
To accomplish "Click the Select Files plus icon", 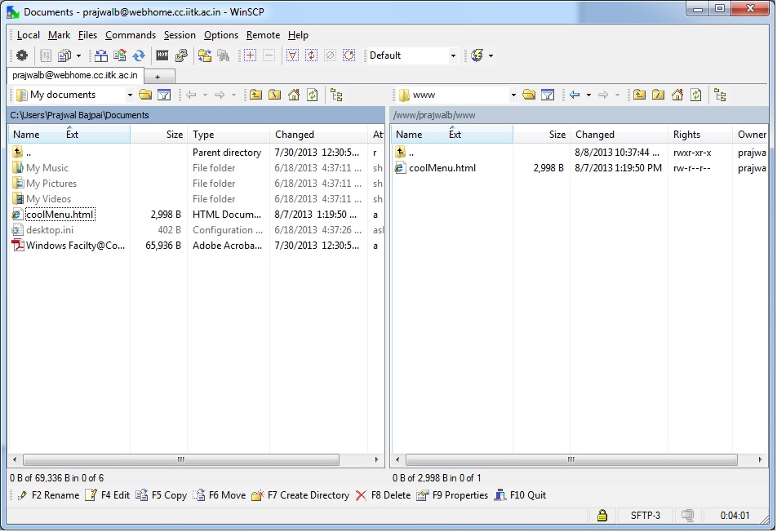I will (x=251, y=55).
